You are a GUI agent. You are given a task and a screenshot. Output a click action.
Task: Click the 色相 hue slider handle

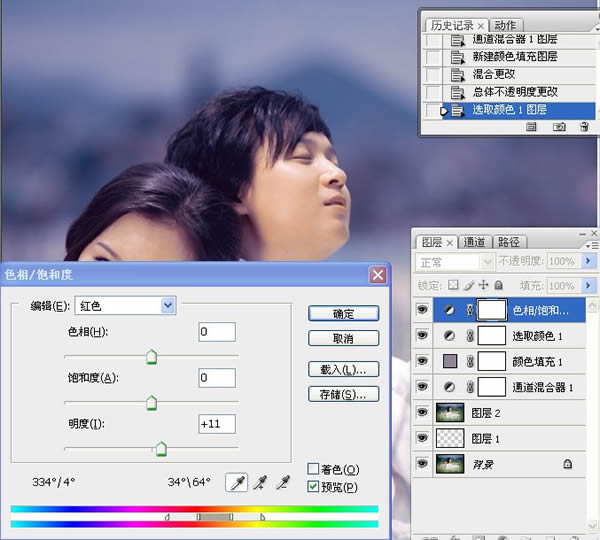(x=152, y=357)
